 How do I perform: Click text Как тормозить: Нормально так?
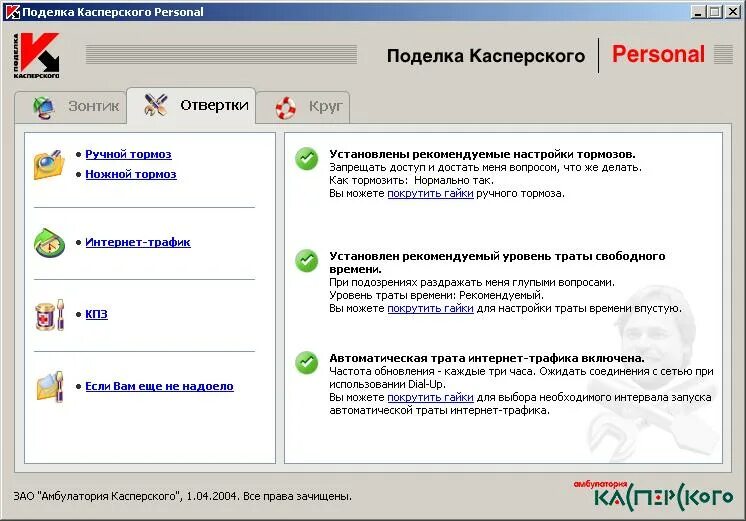pos(412,180)
